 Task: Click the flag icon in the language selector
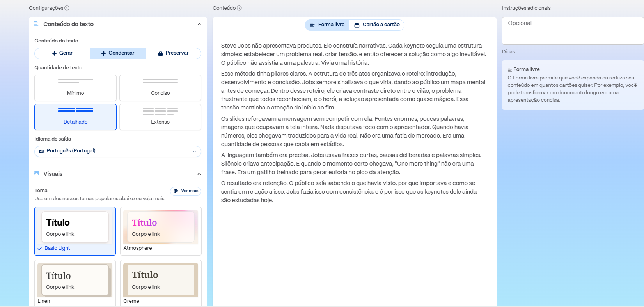pyautogui.click(x=41, y=151)
